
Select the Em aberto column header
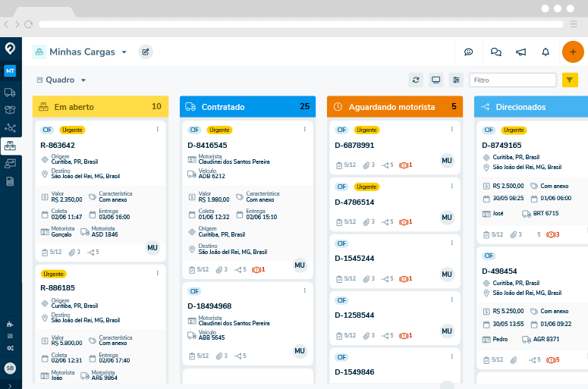[x=99, y=107]
